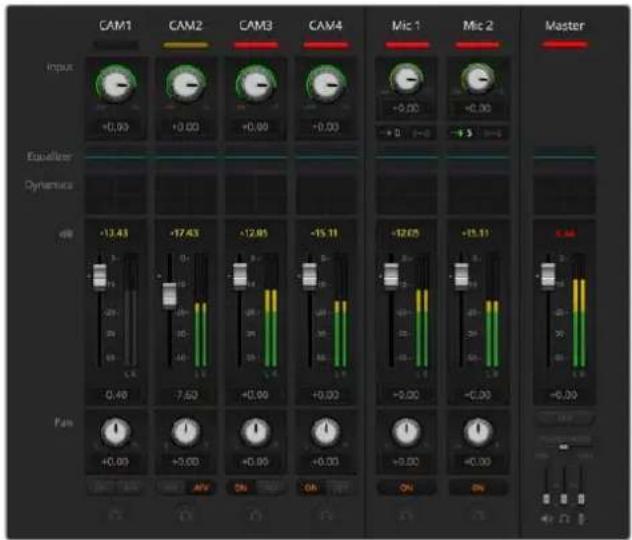Open the CAM2 equalizer strip

pyautogui.click(x=185, y=157)
